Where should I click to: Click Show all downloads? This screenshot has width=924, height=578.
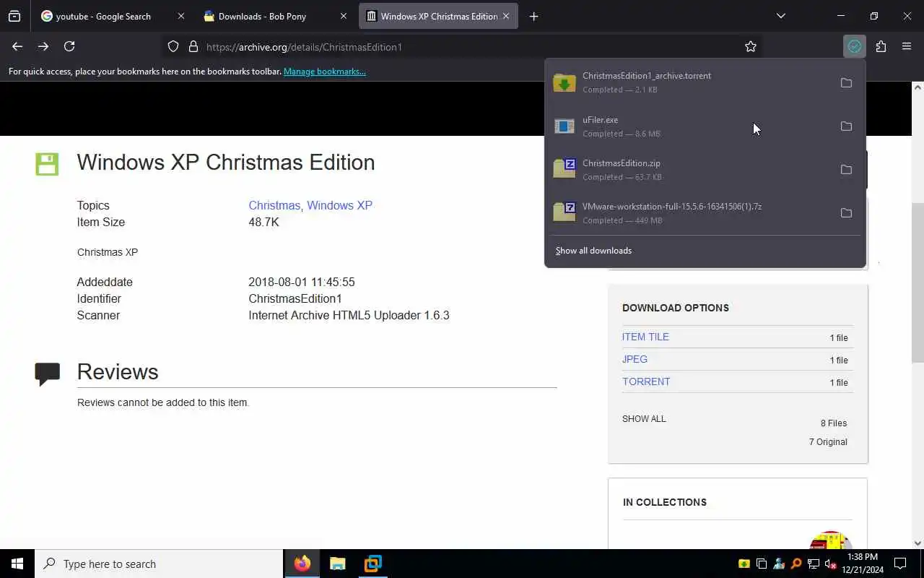(x=593, y=251)
